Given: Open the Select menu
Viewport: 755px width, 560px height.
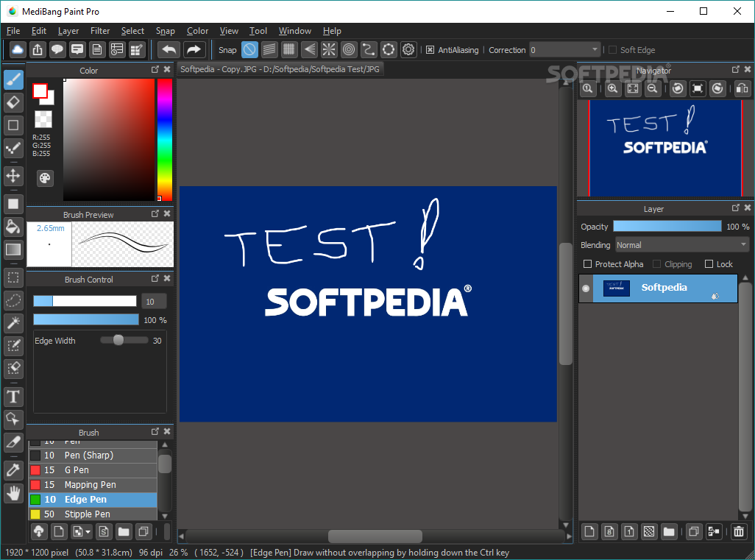Looking at the screenshot, I should [132, 31].
